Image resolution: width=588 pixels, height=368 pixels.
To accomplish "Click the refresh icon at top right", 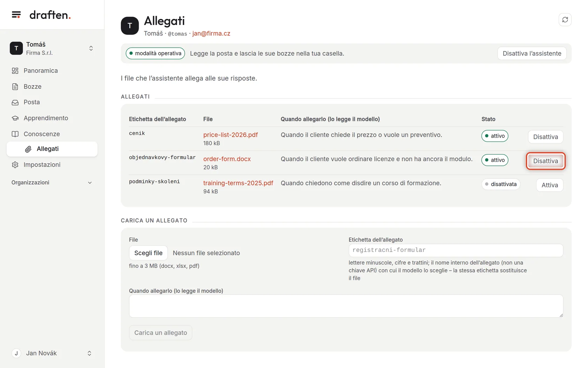I will tap(565, 20).
